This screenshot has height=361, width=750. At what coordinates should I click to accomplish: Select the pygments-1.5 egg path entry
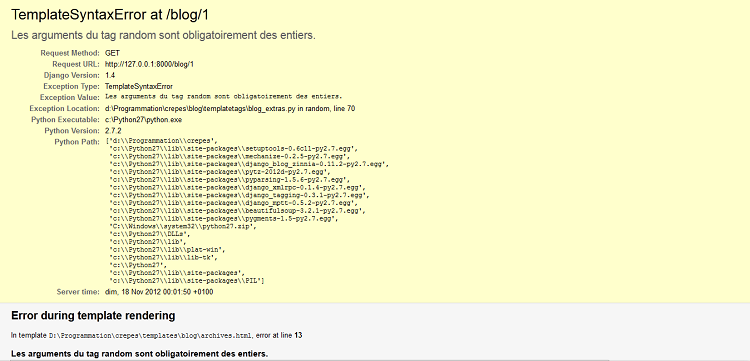(x=223, y=219)
